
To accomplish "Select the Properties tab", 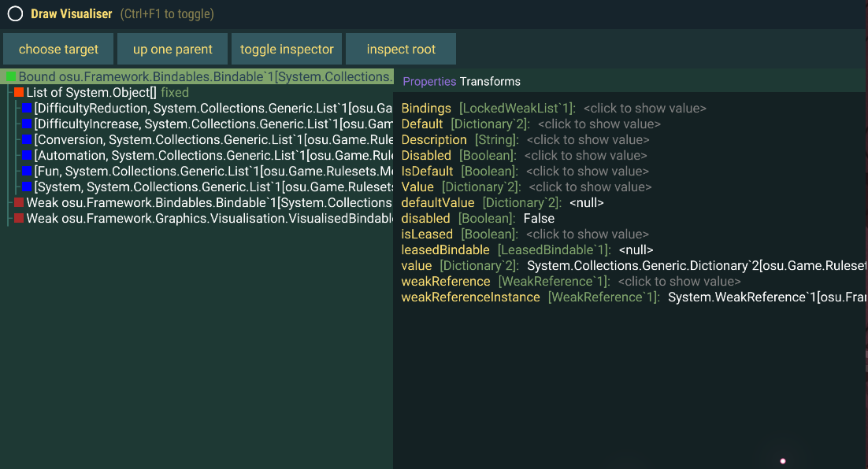I will [x=429, y=81].
